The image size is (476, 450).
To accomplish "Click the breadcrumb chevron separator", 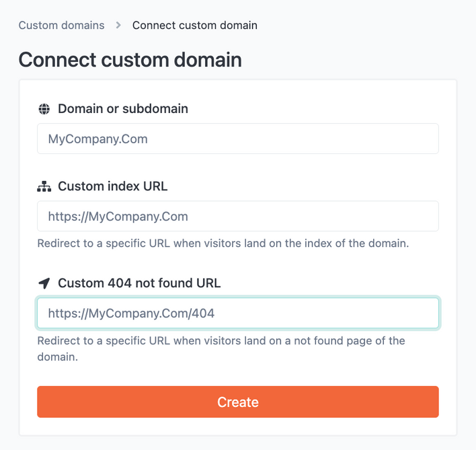I will point(118,25).
